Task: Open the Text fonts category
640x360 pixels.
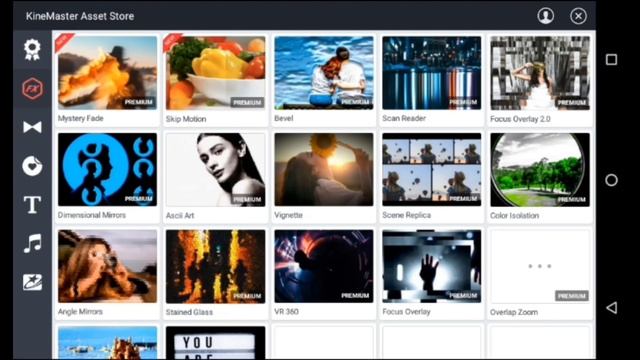Action: [x=32, y=204]
